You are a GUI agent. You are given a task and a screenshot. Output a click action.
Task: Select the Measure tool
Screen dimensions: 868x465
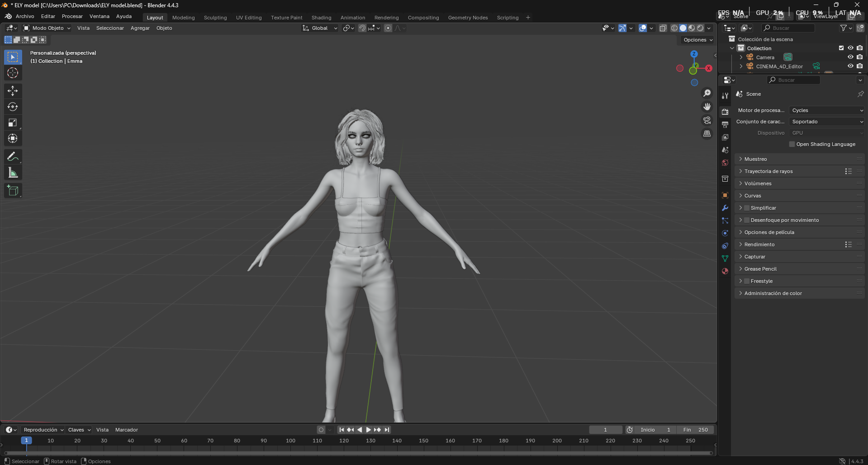(13, 172)
